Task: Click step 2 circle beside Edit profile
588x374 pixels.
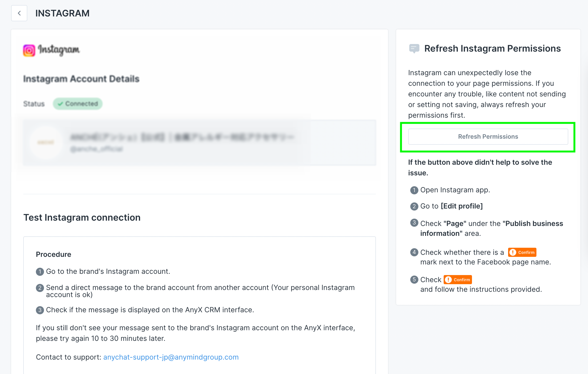Action: point(414,206)
